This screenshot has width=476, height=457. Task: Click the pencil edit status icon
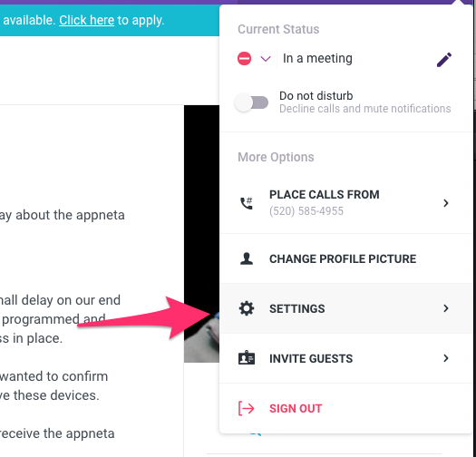tap(444, 60)
